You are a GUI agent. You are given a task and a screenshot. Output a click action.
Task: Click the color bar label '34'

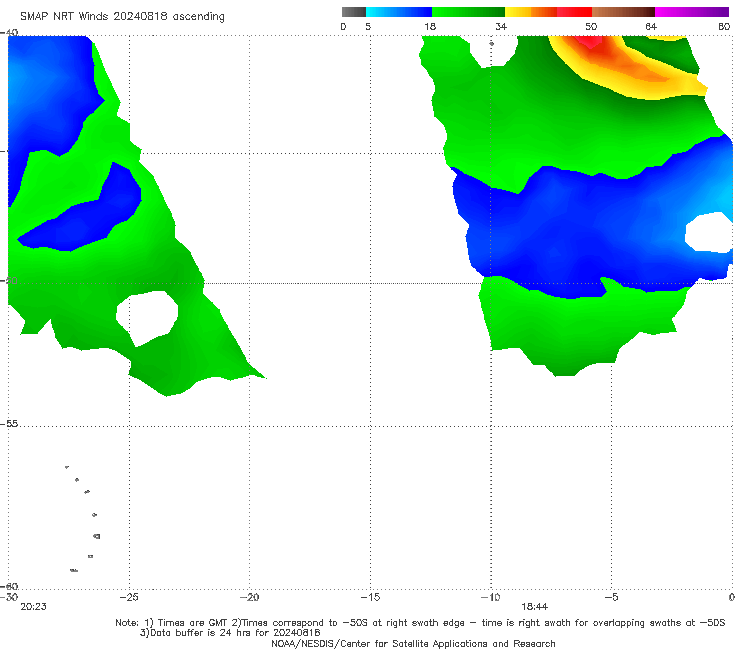coord(501,26)
